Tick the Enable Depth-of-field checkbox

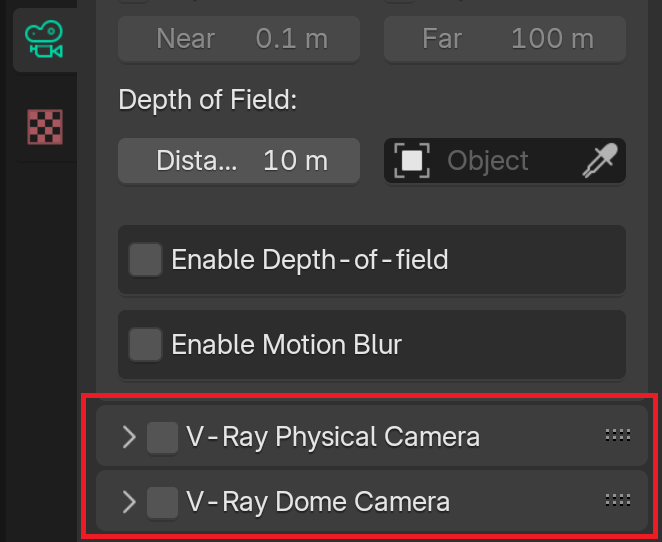145,259
